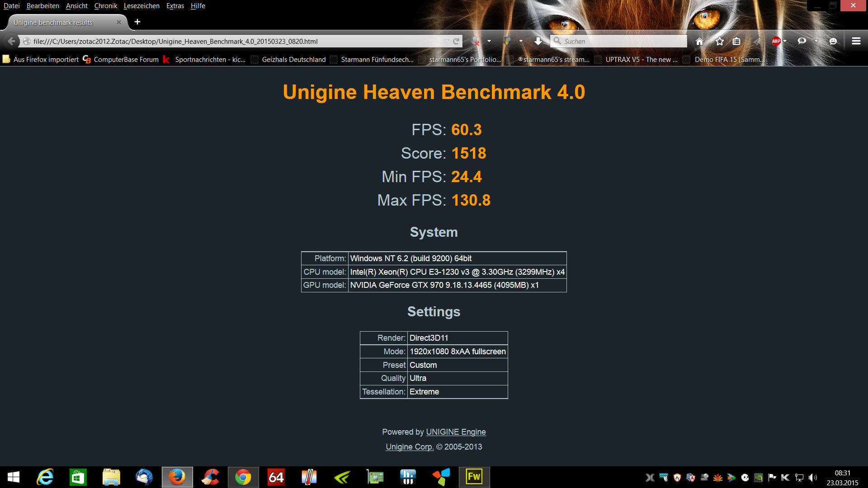Open the Chronik menu
868x488 pixels.
click(x=105, y=6)
